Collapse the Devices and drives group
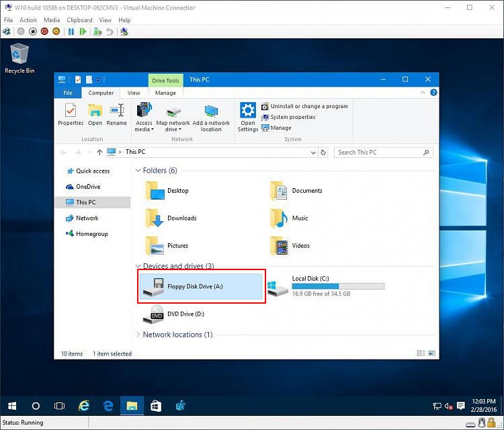Viewport: 504px width, 430px height. (x=138, y=266)
